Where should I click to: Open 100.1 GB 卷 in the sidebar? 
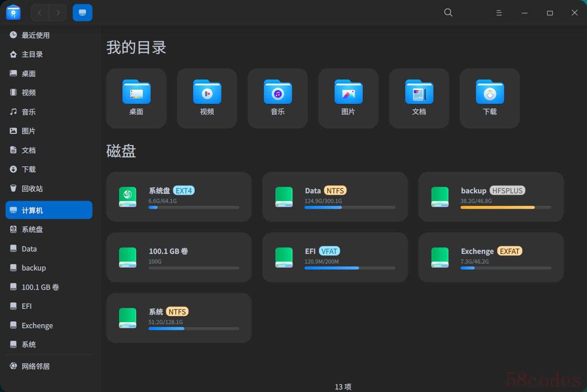coord(49,287)
